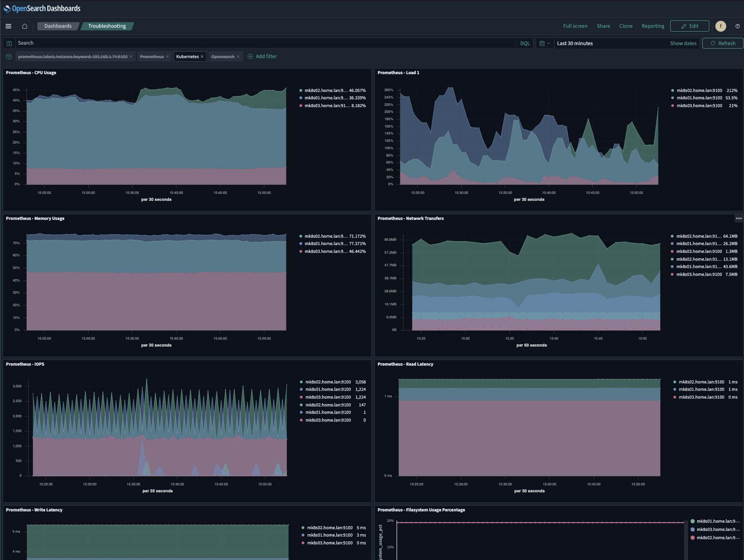744x560 pixels.
Task: Open the help question mark icon
Action: pos(737,26)
